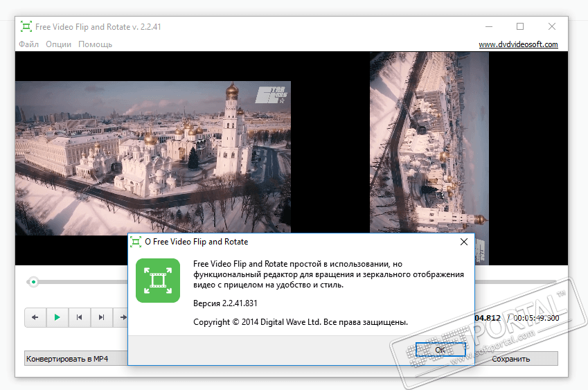This screenshot has width=588, height=390.
Task: Click the Сохранить button
Action: 517,359
